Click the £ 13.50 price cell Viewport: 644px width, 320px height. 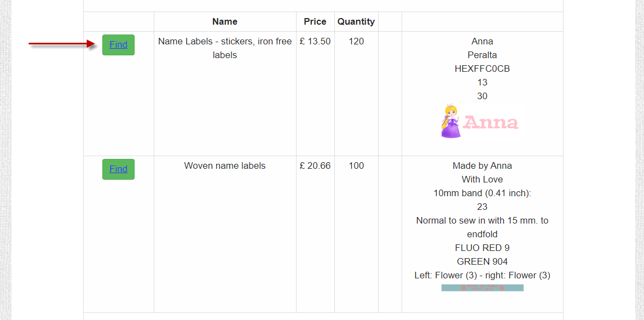click(315, 41)
